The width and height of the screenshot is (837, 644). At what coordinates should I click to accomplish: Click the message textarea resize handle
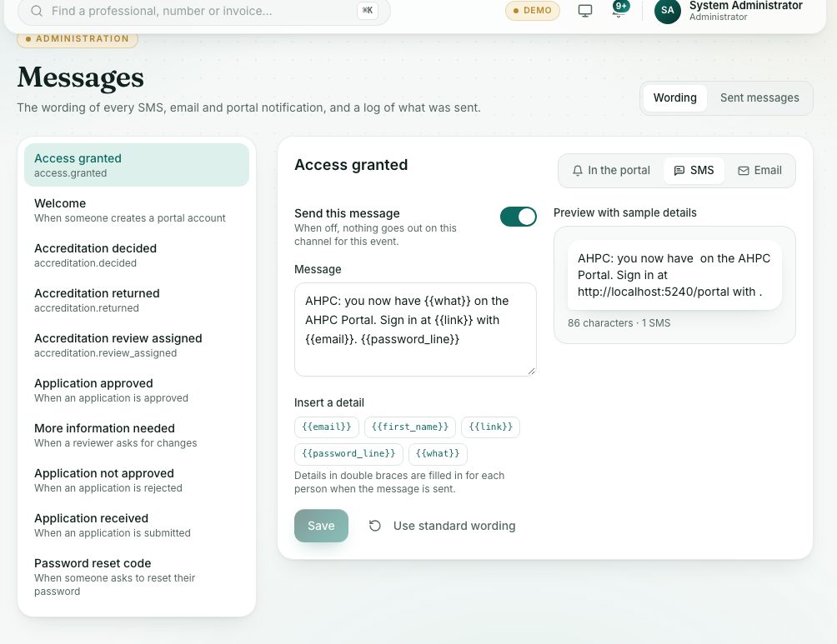[531, 371]
